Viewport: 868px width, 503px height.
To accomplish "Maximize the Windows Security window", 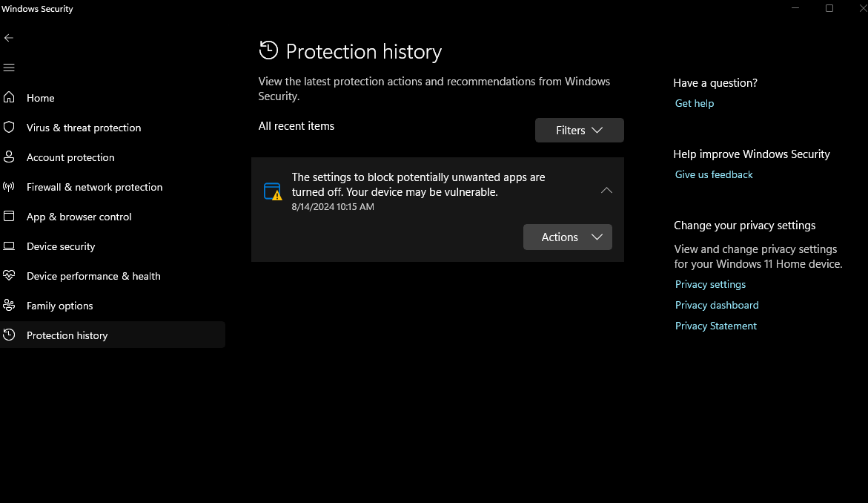I will (829, 8).
